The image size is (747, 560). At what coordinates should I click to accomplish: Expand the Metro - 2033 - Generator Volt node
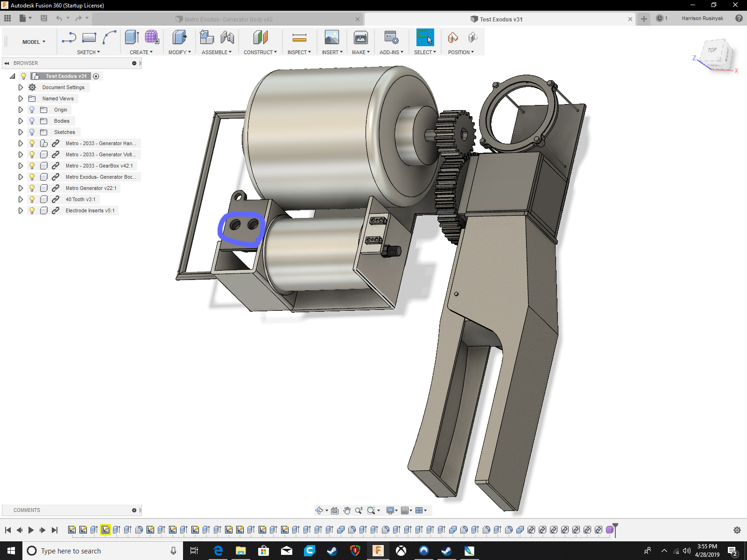point(21,154)
